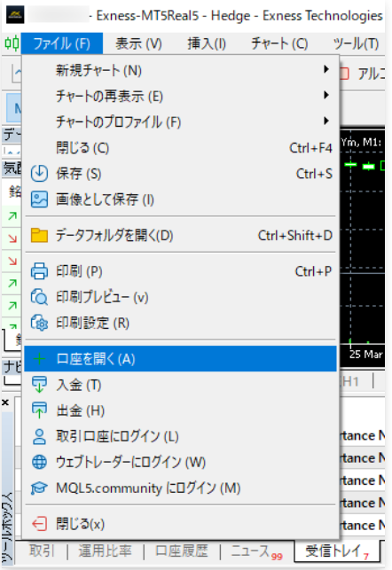Click the save (保存) download icon
This screenshot has height=570, width=392.
click(39, 174)
